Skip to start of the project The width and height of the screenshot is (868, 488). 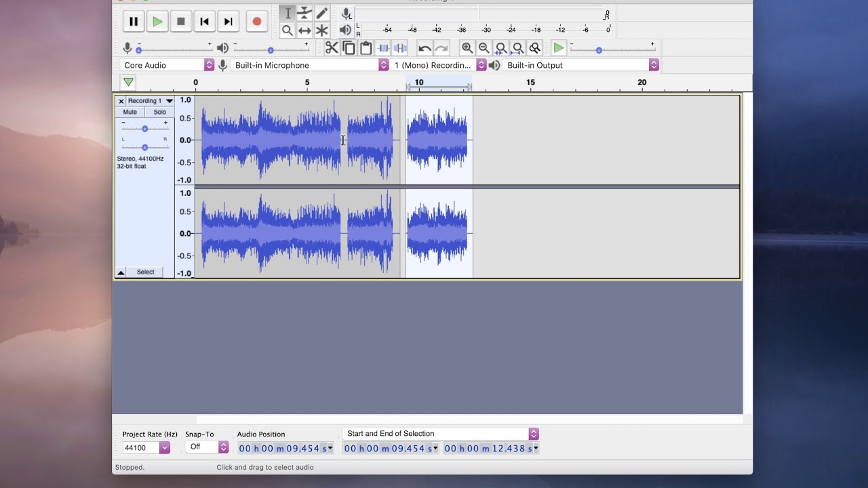coord(205,22)
